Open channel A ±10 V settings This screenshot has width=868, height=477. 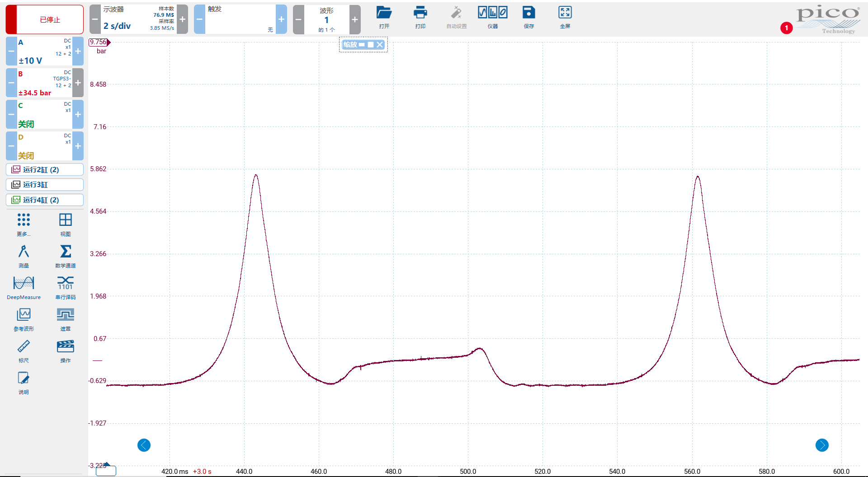pos(45,51)
